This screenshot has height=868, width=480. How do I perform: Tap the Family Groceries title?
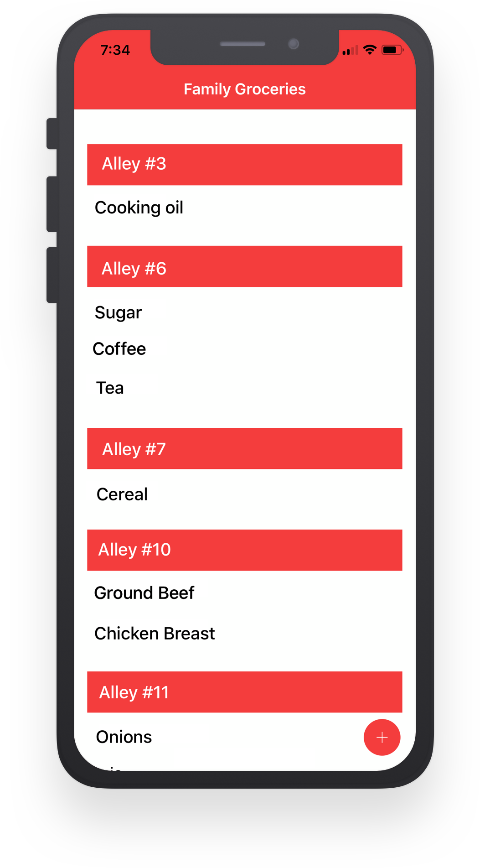pos(244,89)
